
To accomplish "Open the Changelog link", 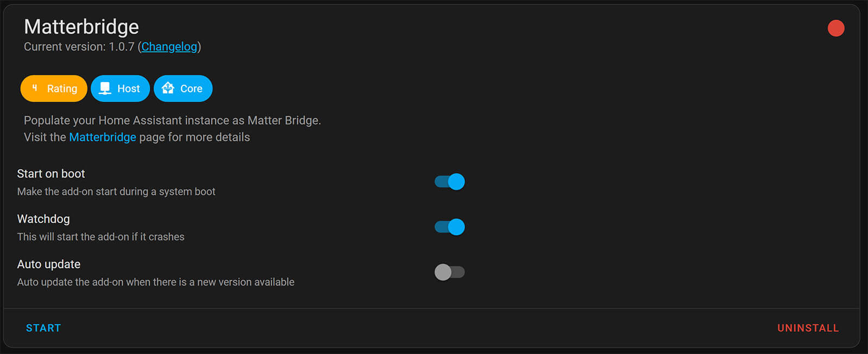I will pyautogui.click(x=169, y=47).
